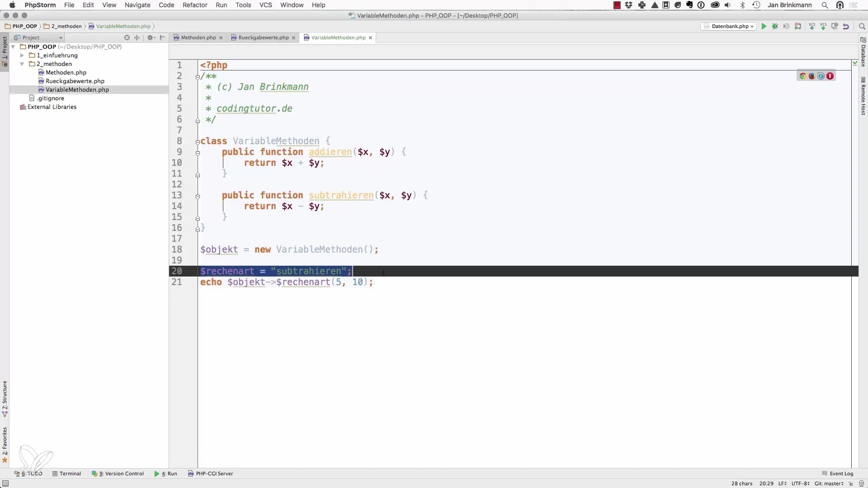Image resolution: width=868 pixels, height=488 pixels.
Task: Toggle the Structure side tab
Action: 5,399
